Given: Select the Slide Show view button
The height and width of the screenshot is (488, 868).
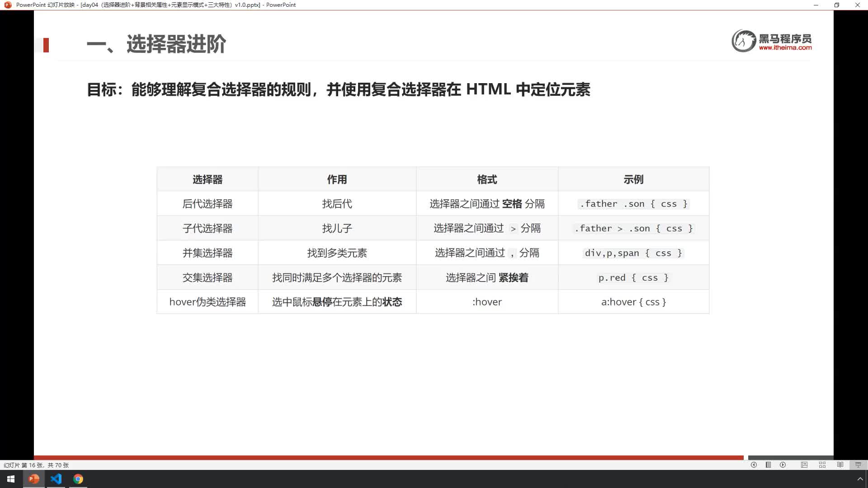Looking at the screenshot, I should coord(858,465).
